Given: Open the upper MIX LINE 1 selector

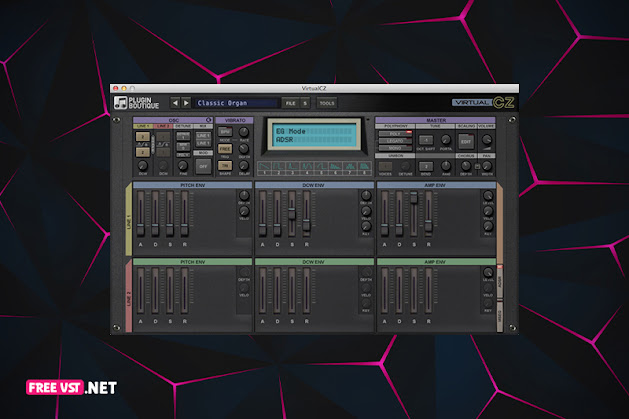Looking at the screenshot, I should point(203,136).
